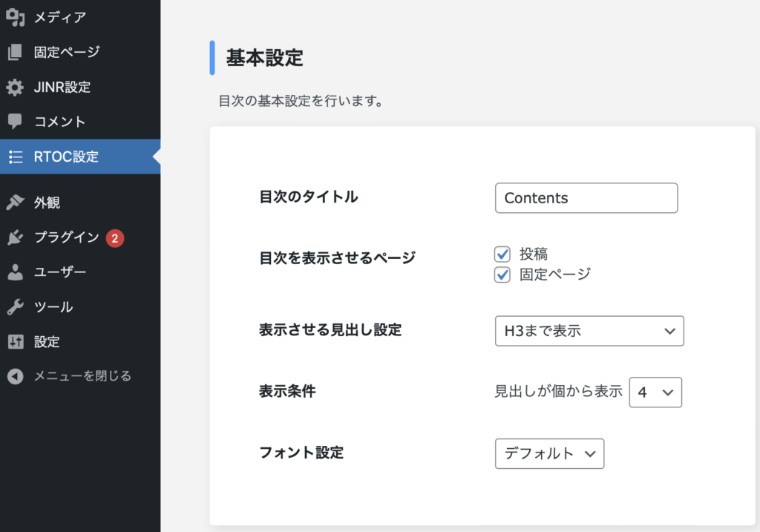Open the 設定 settings menu

coord(47,341)
